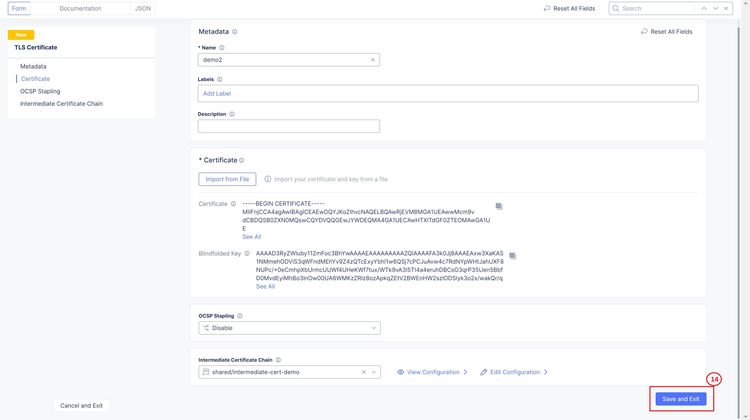This screenshot has height=420, width=750.
Task: Clear the selected intermediate certificate chain
Action: 362,372
